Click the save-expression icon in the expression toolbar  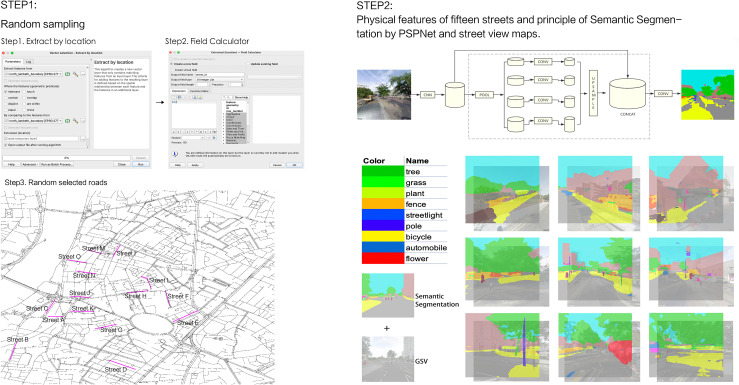[180, 97]
